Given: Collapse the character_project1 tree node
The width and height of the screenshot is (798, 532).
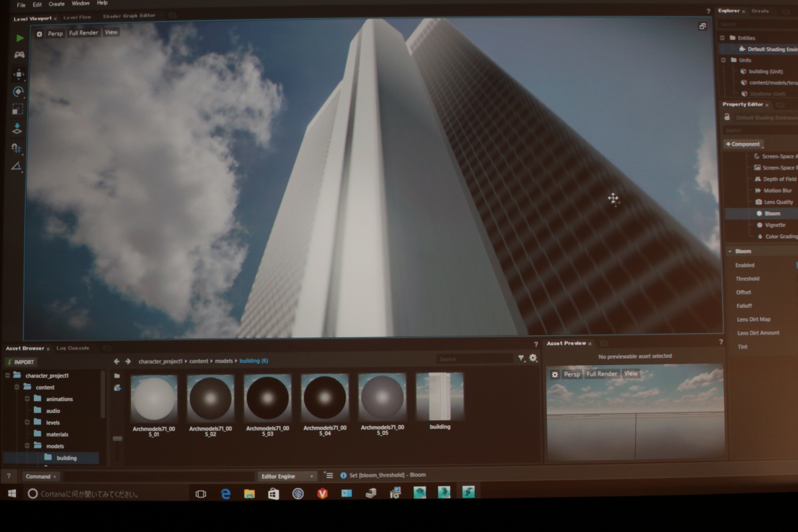Looking at the screenshot, I should pos(8,375).
